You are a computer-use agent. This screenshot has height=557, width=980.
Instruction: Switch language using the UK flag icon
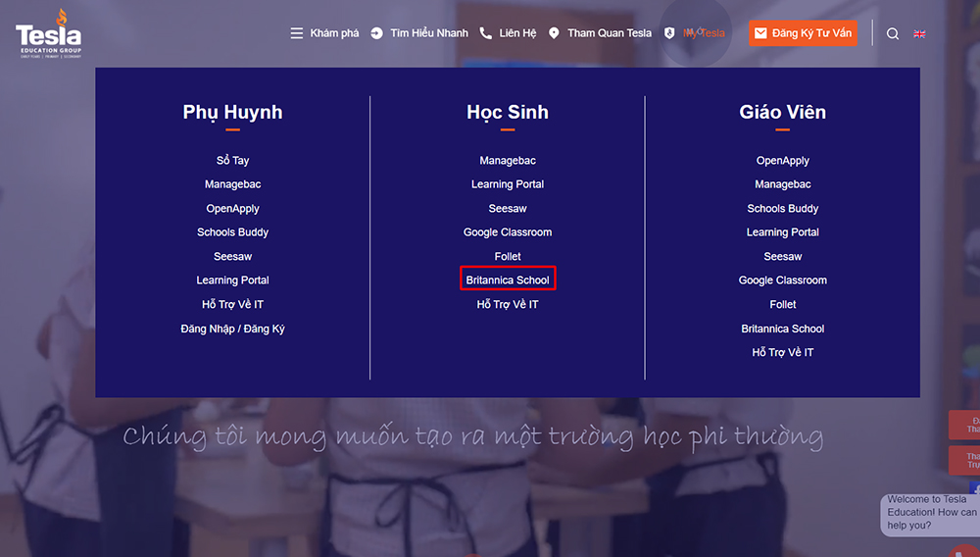click(919, 33)
